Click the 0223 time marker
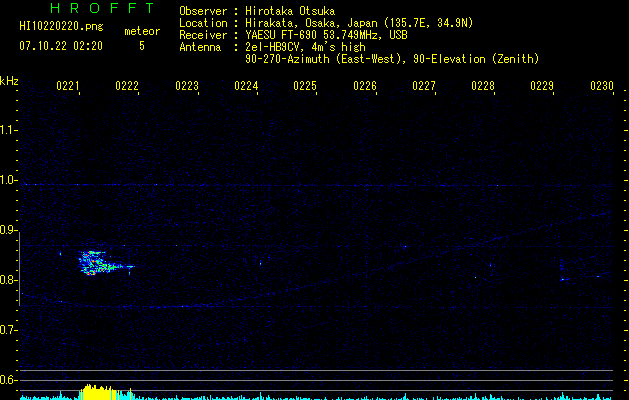 point(187,86)
